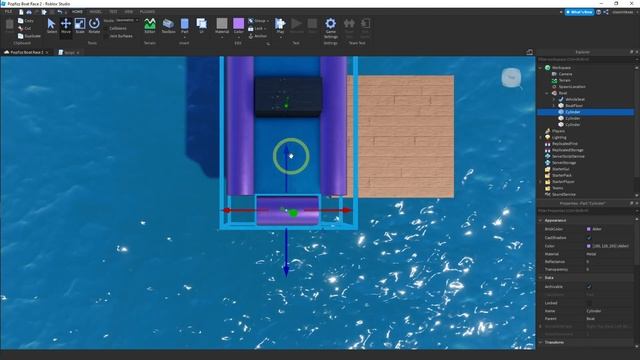Collapse the Appearance properties section
The width and height of the screenshot is (640, 360).
[x=541, y=220]
